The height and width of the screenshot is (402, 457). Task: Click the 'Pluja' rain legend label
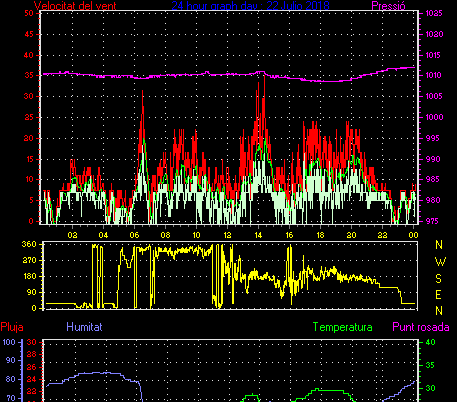12,327
